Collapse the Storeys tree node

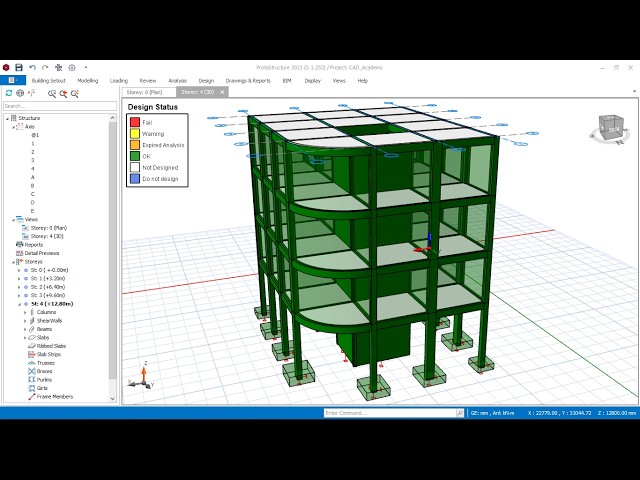point(13,262)
